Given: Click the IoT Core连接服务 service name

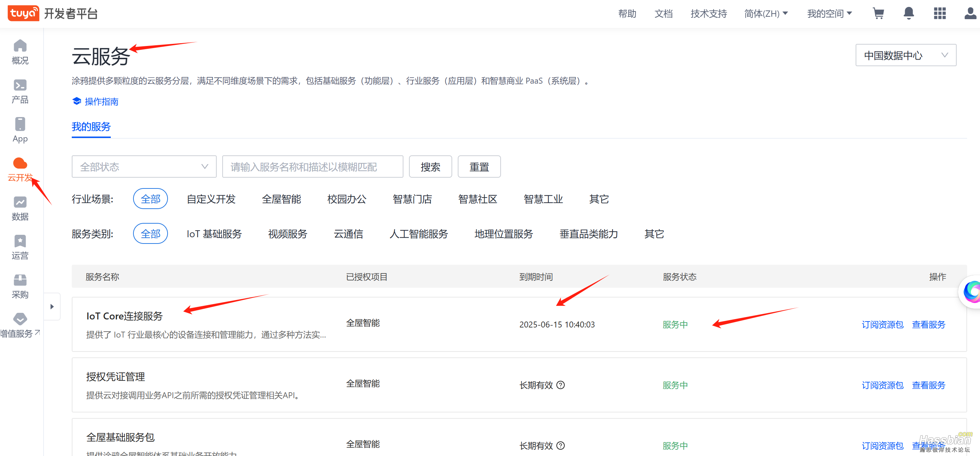Looking at the screenshot, I should click(x=124, y=316).
